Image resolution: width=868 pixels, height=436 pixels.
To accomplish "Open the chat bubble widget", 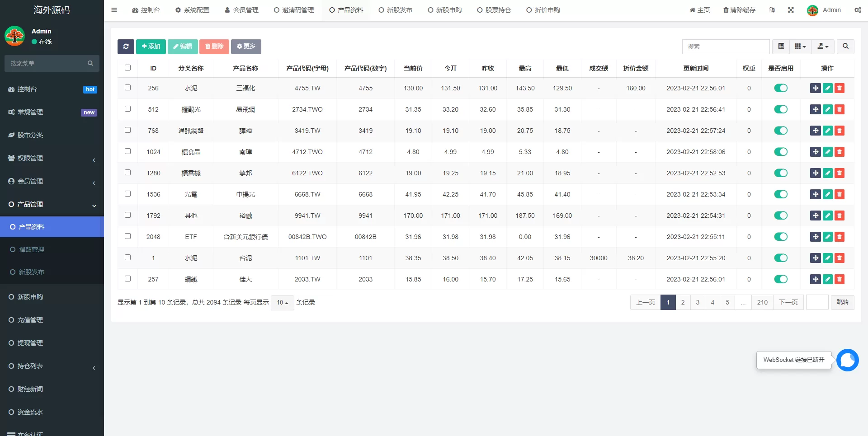I will (847, 360).
